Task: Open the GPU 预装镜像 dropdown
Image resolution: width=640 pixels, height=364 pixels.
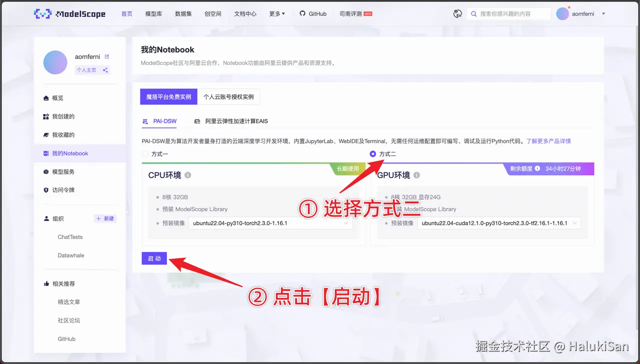Action: coord(499,223)
